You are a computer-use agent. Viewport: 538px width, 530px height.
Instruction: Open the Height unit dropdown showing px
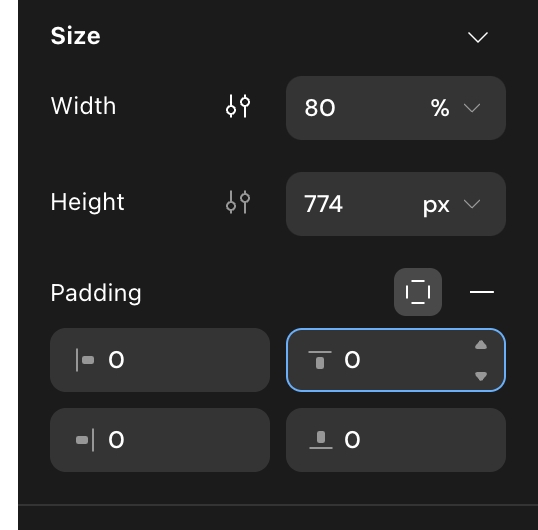(x=452, y=204)
